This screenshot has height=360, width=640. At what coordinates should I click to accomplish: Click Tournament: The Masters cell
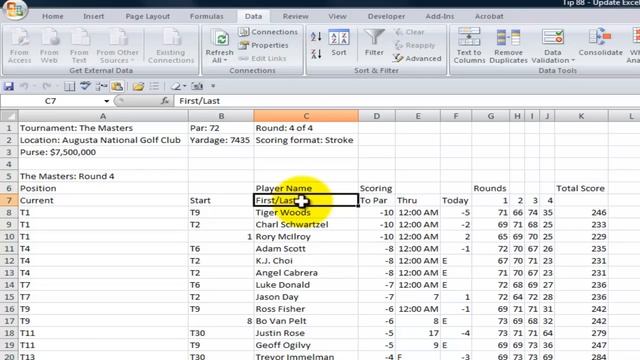[103, 128]
